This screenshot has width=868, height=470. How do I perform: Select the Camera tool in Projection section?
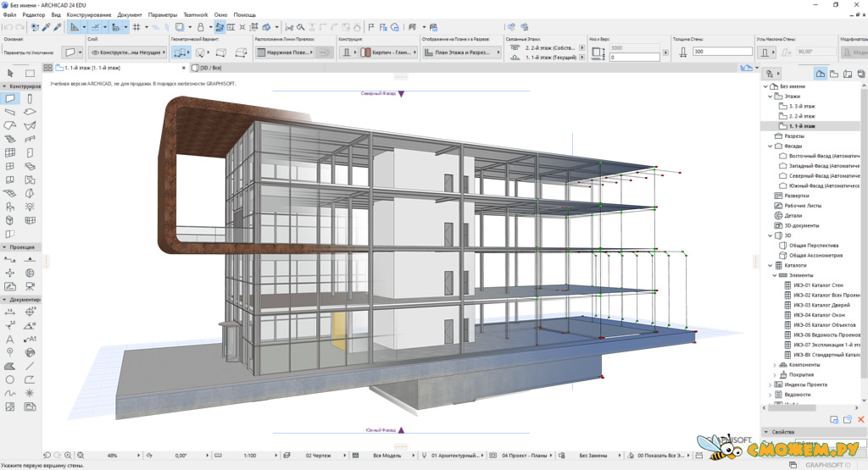[30, 286]
